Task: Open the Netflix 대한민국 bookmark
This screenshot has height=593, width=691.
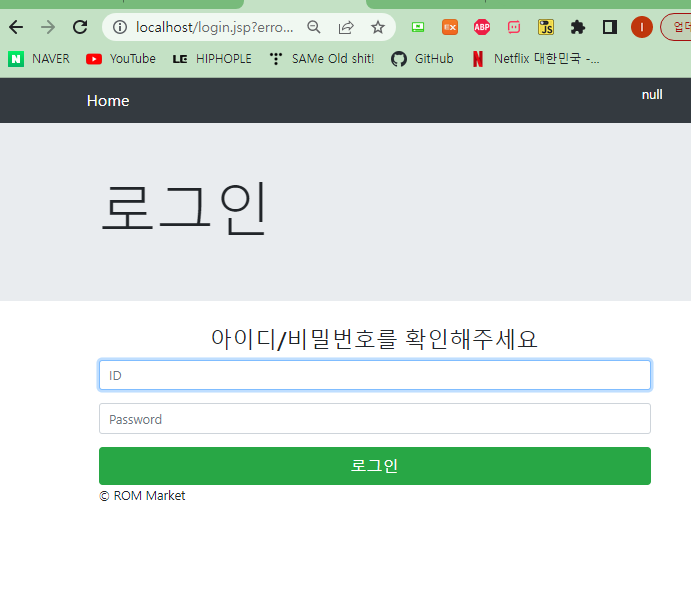Action: [536, 59]
